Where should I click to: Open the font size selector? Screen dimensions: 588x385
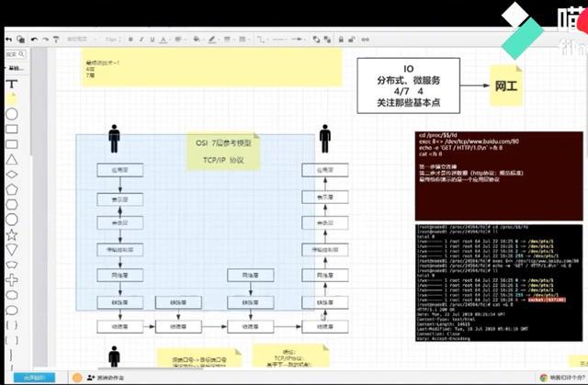[113, 40]
